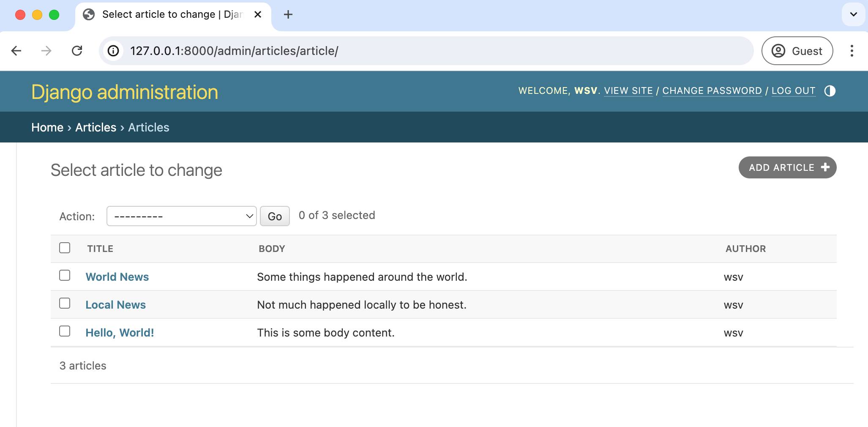Click the TITLE column header
The width and height of the screenshot is (868, 427).
coord(100,249)
